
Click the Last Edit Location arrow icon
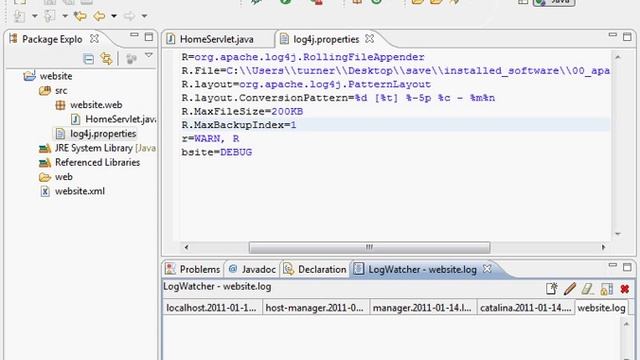click(80, 16)
